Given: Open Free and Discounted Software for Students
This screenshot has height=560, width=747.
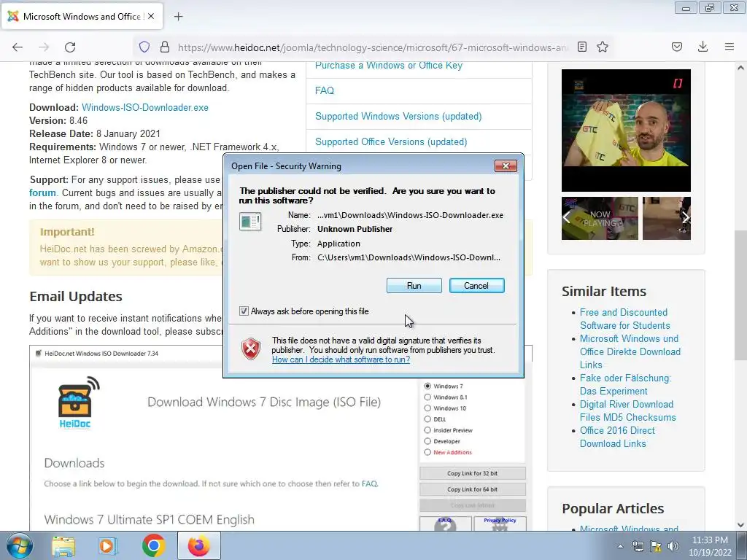Looking at the screenshot, I should (624, 319).
